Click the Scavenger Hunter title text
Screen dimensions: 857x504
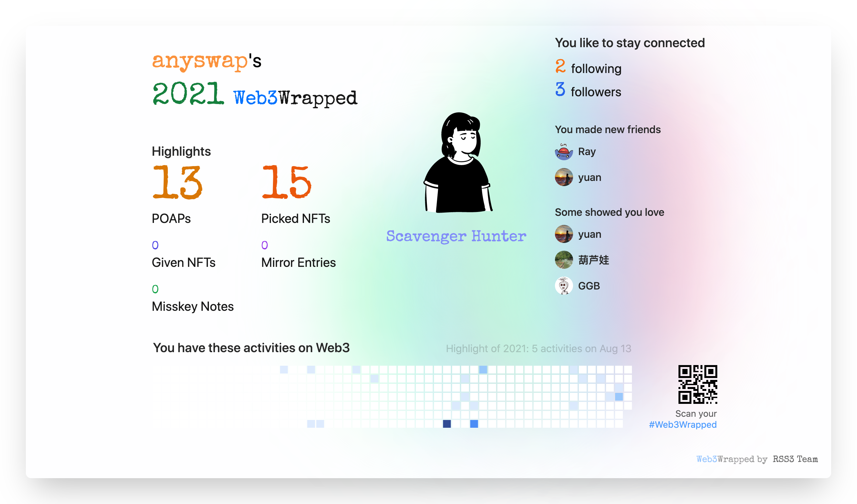coord(456,236)
